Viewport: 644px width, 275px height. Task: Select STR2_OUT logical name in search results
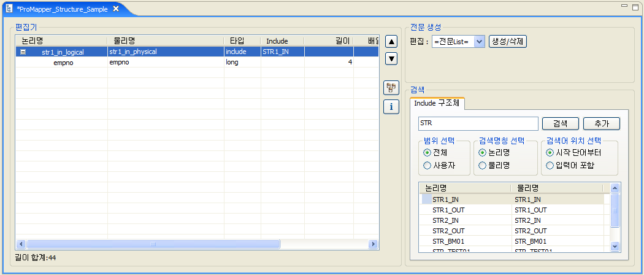(448, 231)
